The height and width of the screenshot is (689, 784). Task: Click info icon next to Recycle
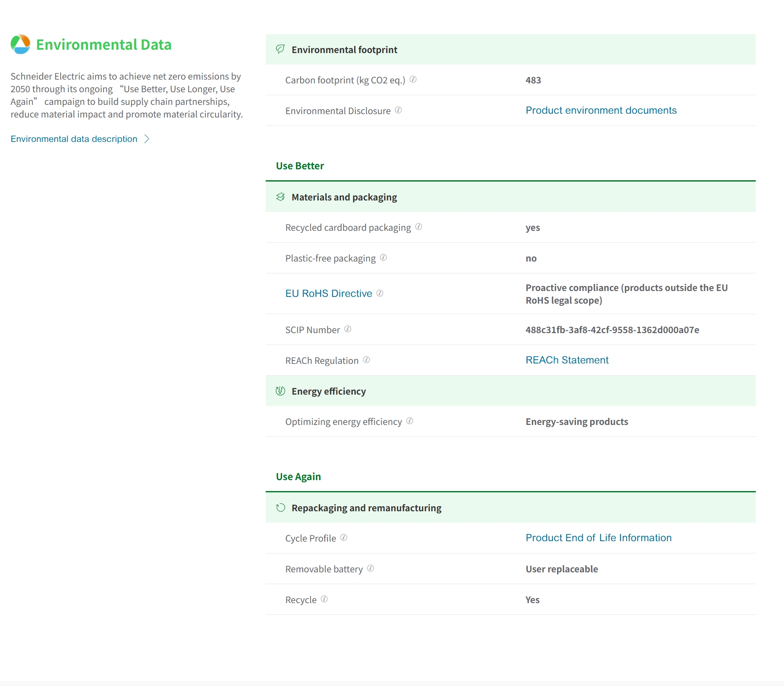click(x=324, y=599)
